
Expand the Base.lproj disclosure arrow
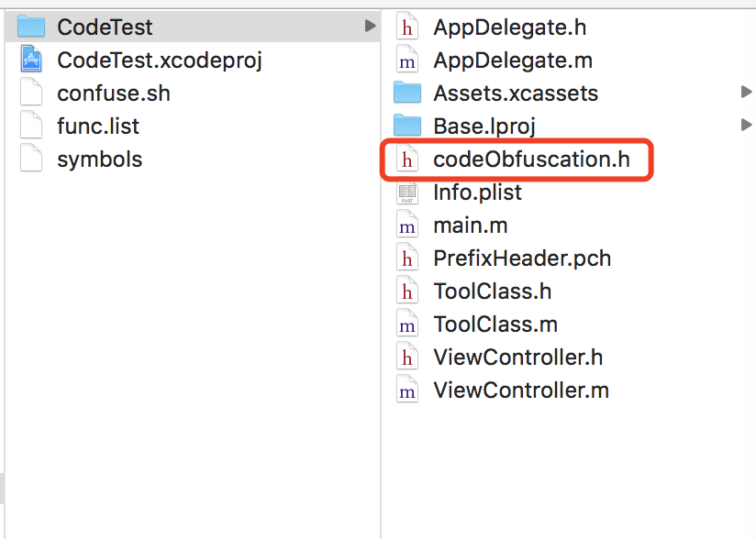pos(746,126)
